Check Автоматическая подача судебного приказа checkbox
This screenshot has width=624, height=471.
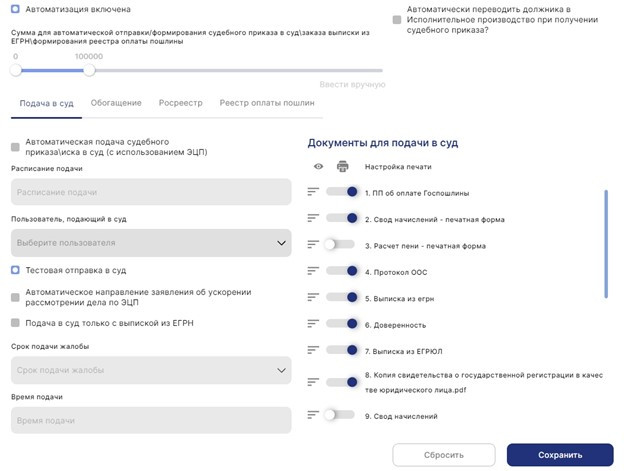[15, 147]
